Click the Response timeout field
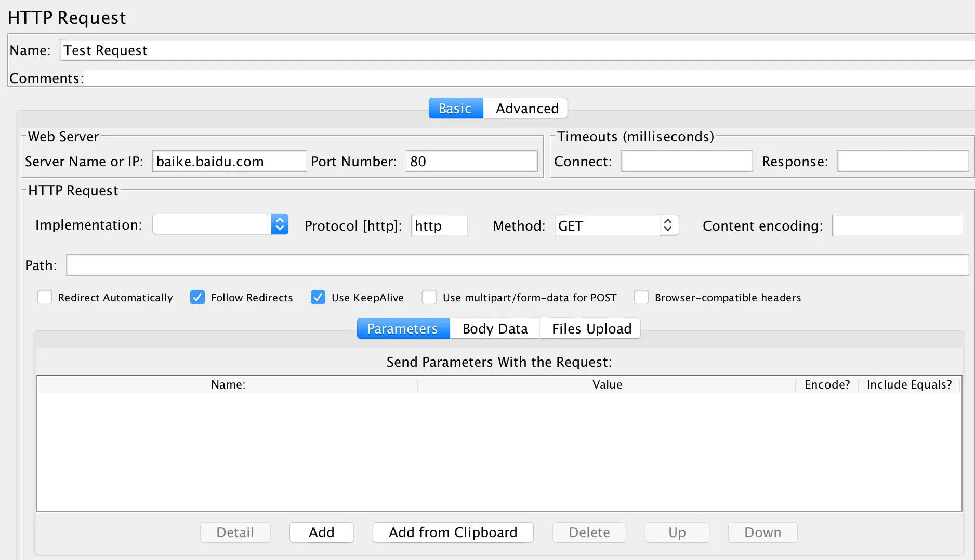Screen dimensions: 975x560 pos(903,161)
